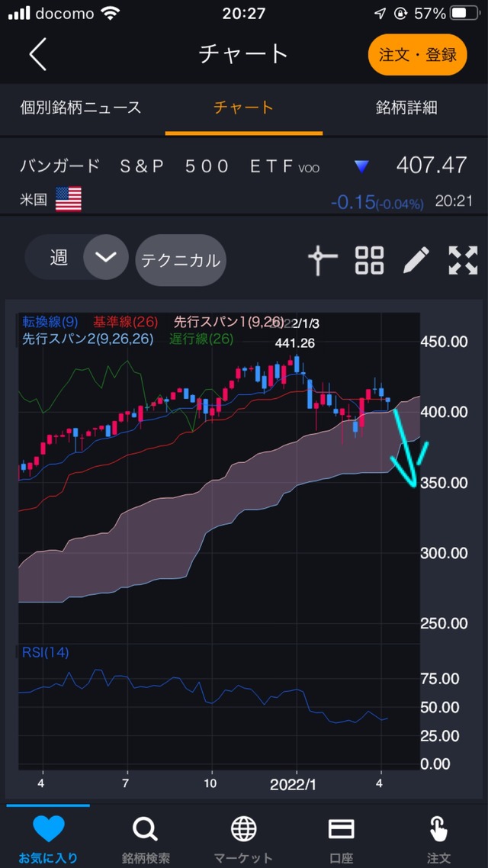Viewport: 488px width, 868px height.
Task: Tap the battery icon in status bar
Action: click(x=466, y=13)
